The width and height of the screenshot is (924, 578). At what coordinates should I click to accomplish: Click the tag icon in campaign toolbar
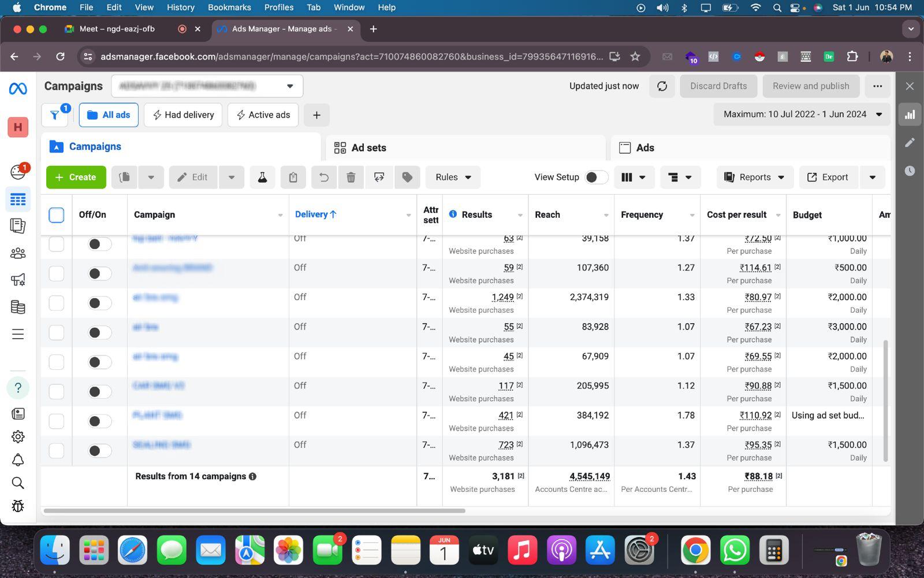point(407,177)
